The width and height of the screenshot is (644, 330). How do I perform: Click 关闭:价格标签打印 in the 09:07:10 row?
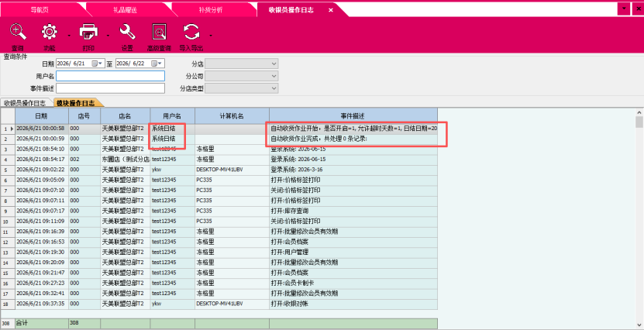[353, 190]
